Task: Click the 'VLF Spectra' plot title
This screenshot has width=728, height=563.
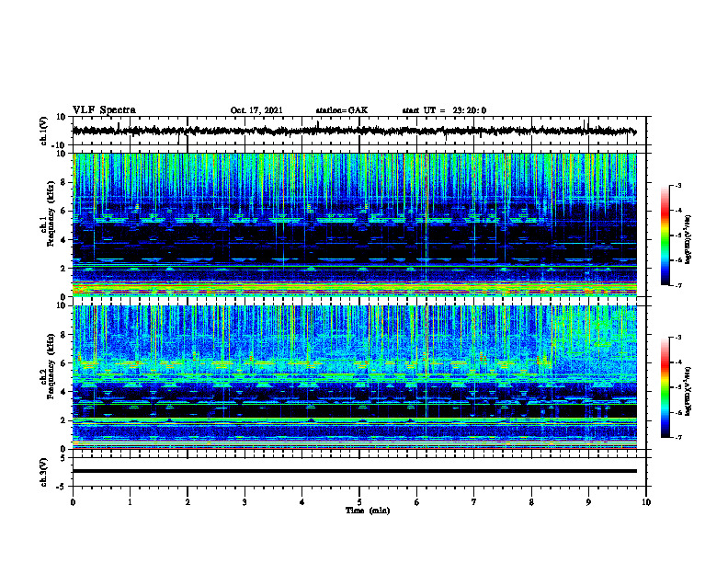Action: click(104, 110)
